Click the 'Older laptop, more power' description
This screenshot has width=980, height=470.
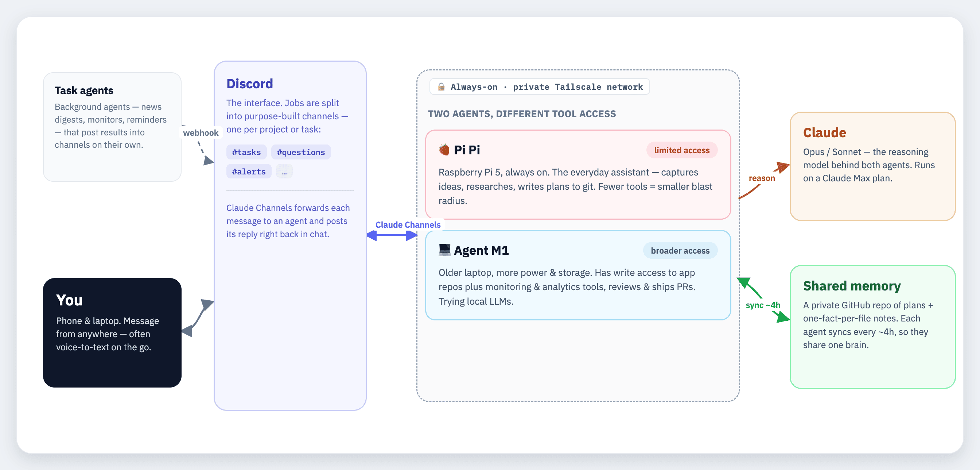click(567, 287)
